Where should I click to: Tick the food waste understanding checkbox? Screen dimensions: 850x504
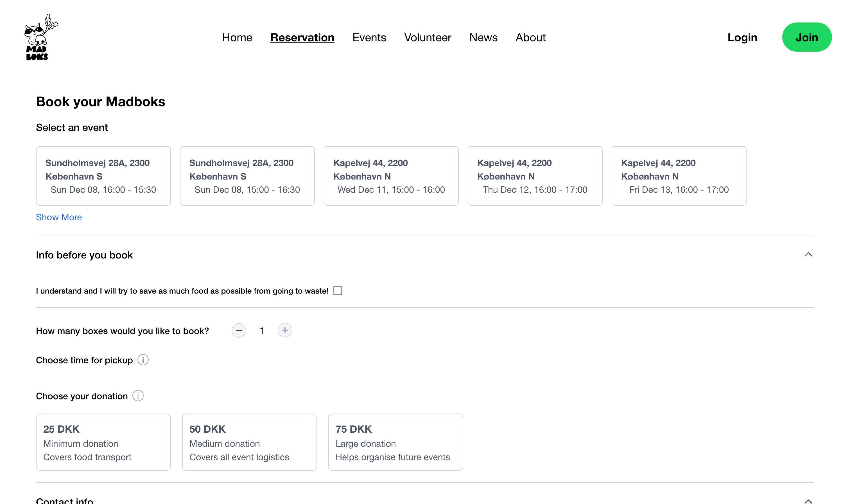pos(337,291)
